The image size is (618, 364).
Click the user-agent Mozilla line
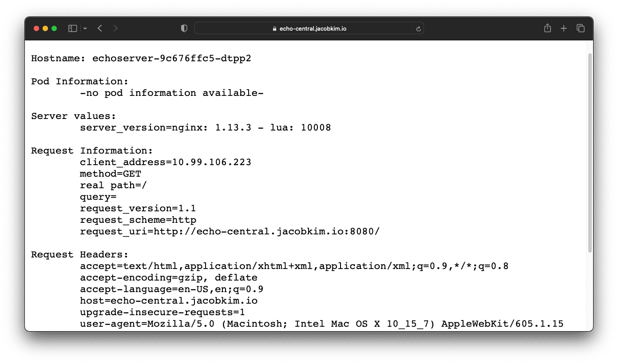pyautogui.click(x=321, y=324)
